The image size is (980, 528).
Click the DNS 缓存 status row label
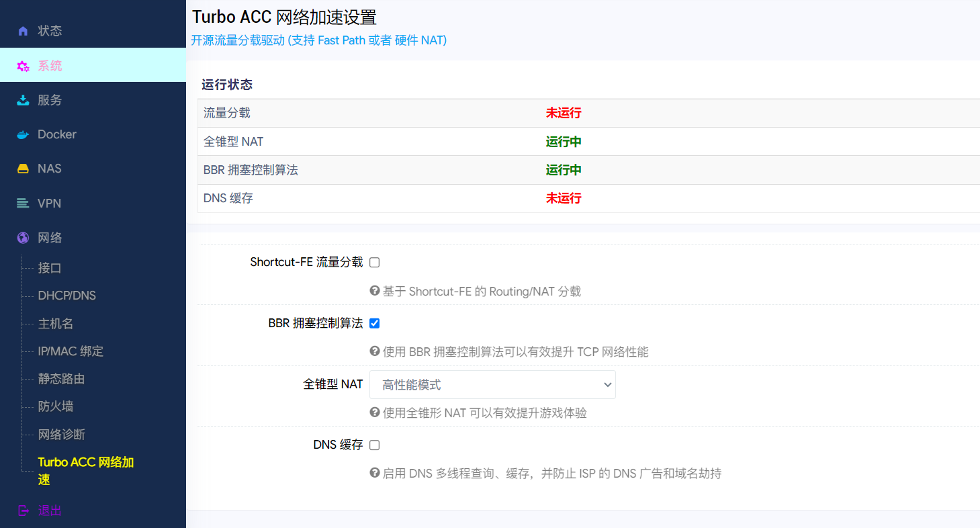pyautogui.click(x=228, y=198)
